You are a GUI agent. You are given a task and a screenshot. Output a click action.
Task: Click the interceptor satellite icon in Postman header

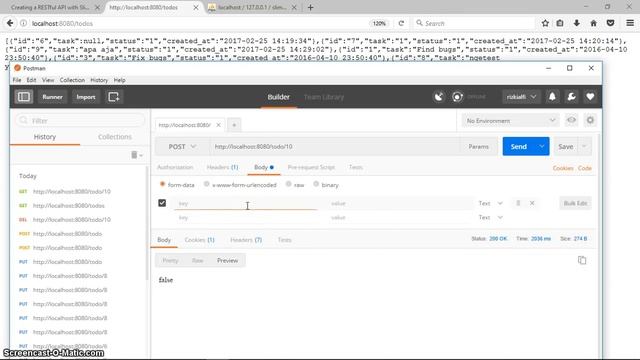pyautogui.click(x=438, y=97)
